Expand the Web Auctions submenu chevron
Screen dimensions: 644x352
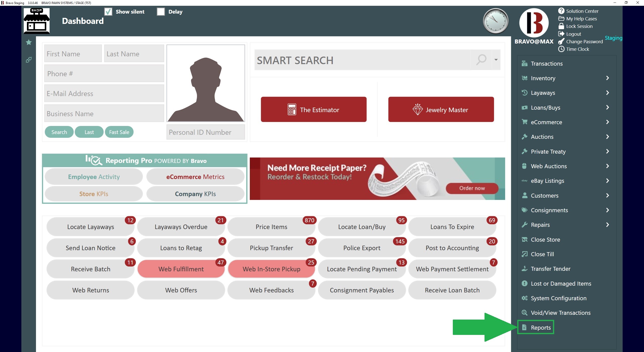[x=608, y=166]
